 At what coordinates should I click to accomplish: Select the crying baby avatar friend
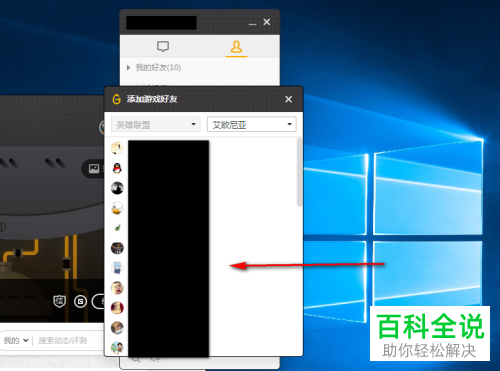tap(117, 288)
